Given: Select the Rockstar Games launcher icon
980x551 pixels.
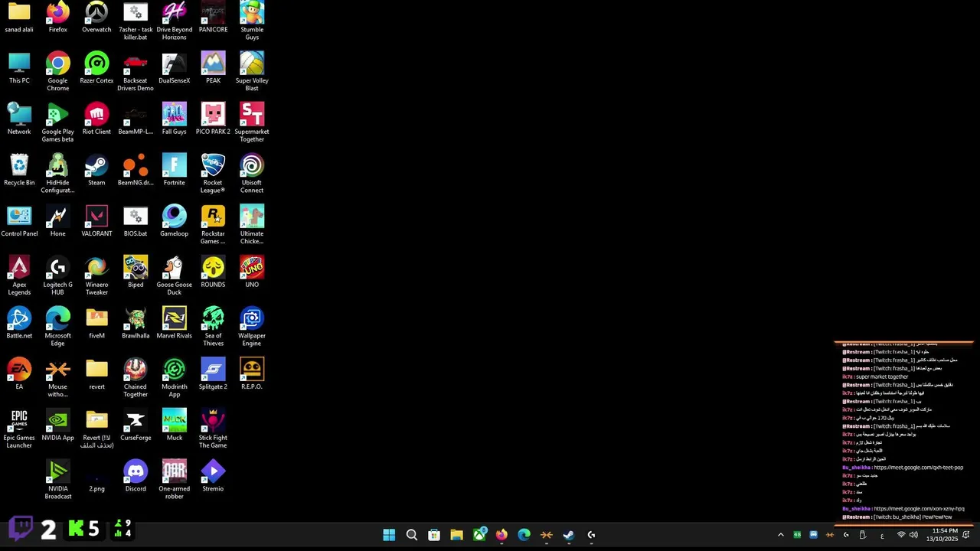Looking at the screenshot, I should (213, 225).
